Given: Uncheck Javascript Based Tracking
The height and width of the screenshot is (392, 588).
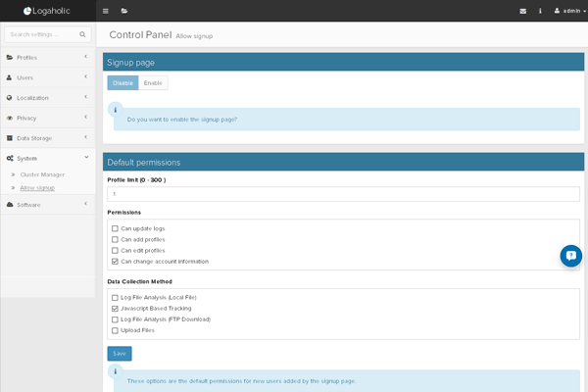Looking at the screenshot, I should (x=115, y=308).
